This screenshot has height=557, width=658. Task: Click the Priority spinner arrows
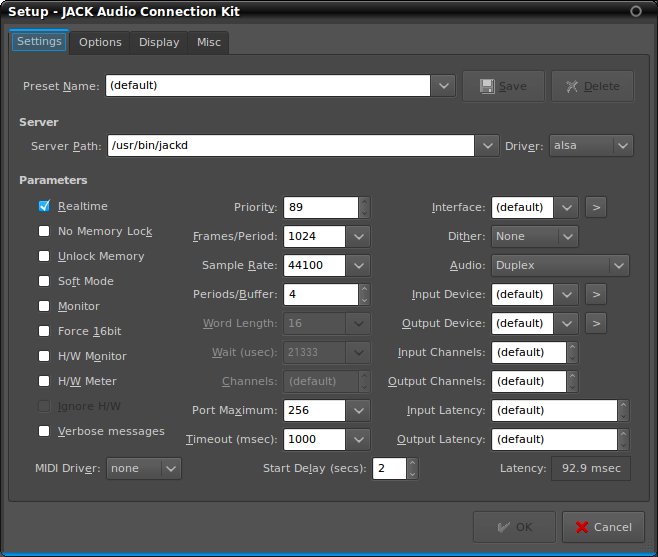pos(364,207)
